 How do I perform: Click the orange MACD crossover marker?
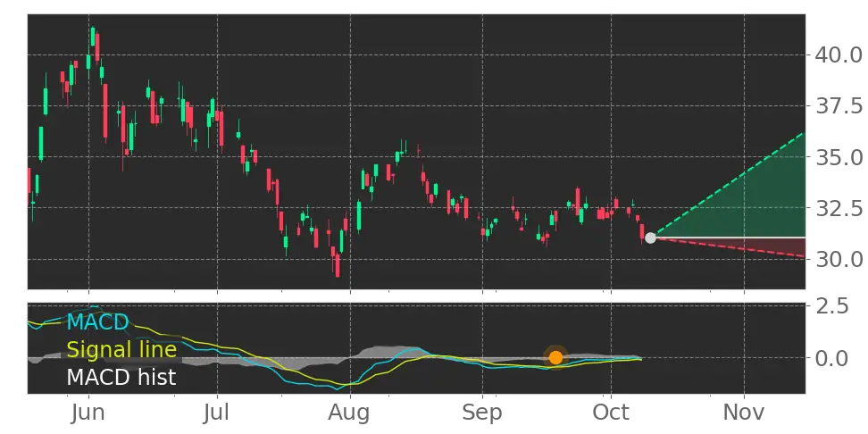coord(555,357)
